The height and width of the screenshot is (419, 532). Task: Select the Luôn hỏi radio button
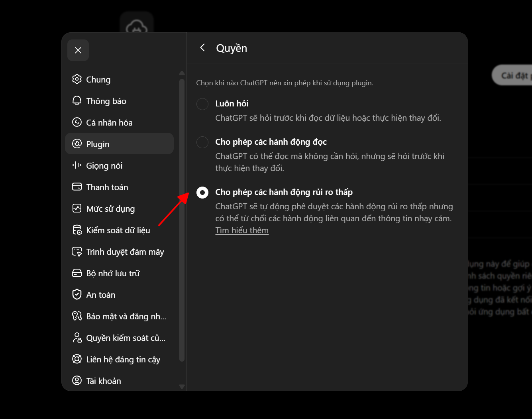[202, 104]
